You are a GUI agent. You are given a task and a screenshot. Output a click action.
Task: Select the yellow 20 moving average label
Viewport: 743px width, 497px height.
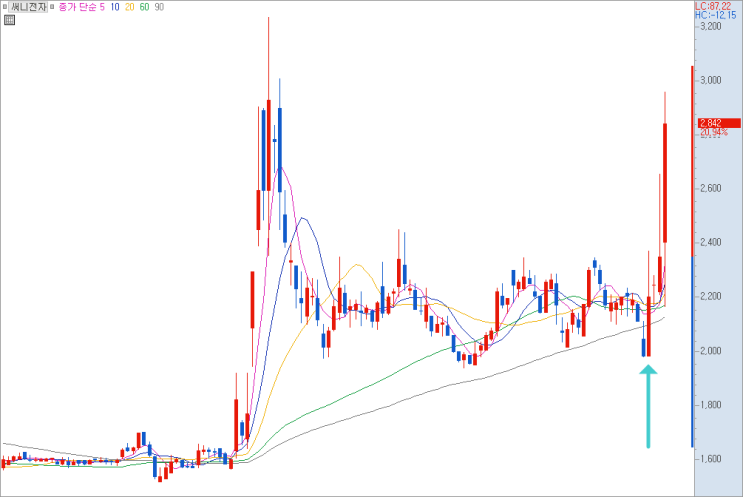click(x=129, y=7)
